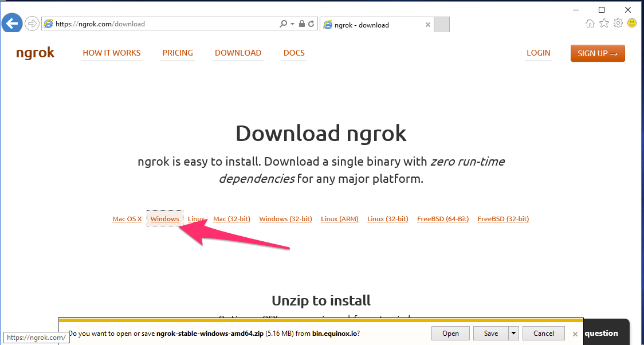Viewport: 644px width, 345px height.
Task: Click the LOGIN link
Action: (x=539, y=53)
